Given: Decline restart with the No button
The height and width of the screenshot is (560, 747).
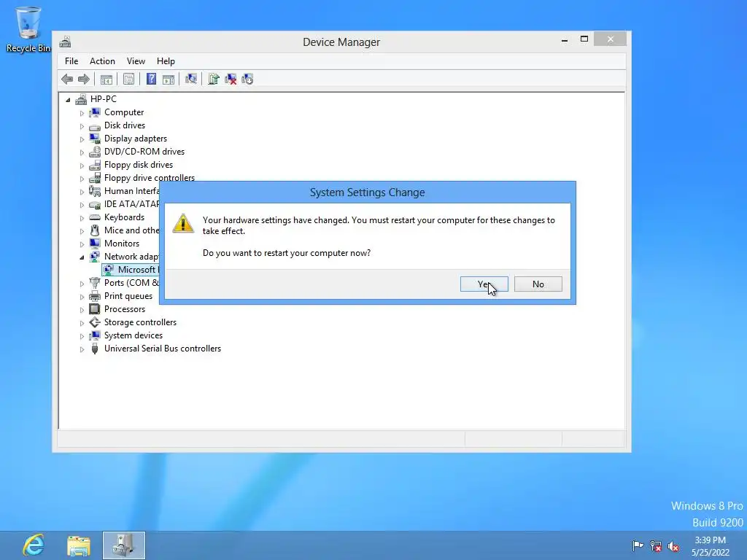Looking at the screenshot, I should [x=538, y=284].
